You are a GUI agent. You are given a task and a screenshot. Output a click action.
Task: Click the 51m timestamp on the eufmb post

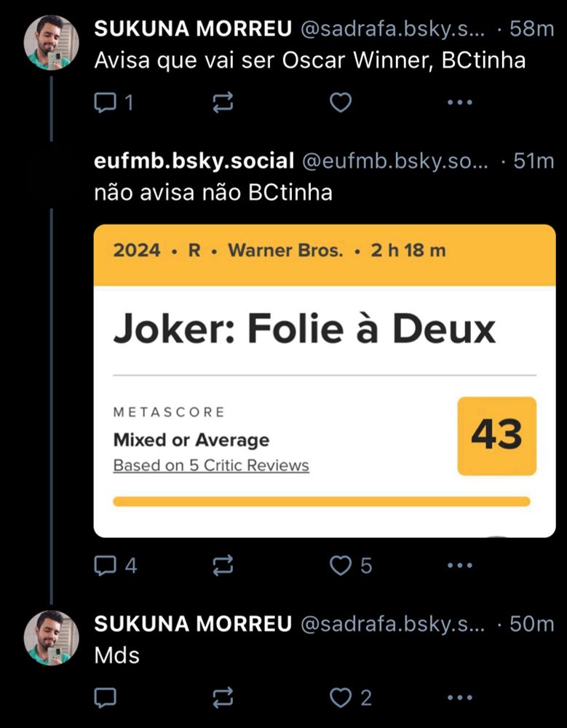click(534, 161)
